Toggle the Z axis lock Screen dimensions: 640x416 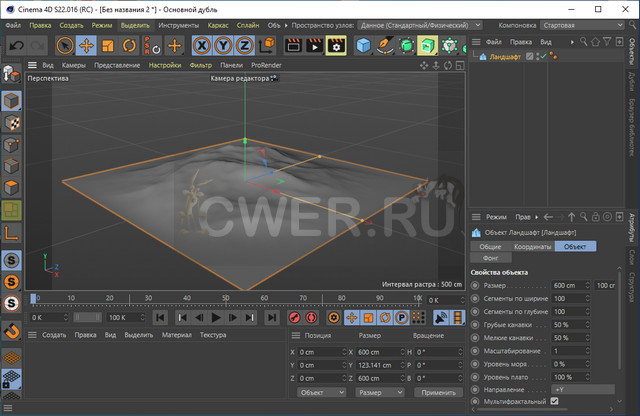pyautogui.click(x=245, y=45)
